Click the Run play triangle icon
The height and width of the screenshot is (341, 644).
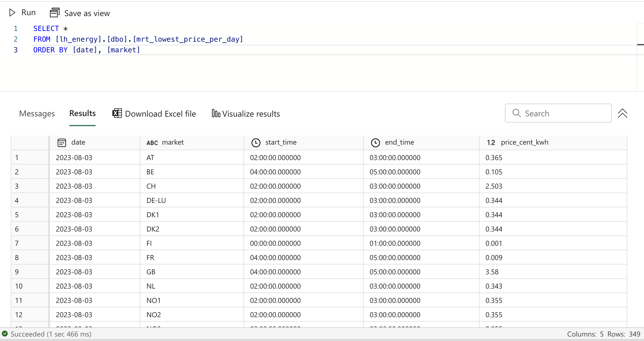point(12,12)
